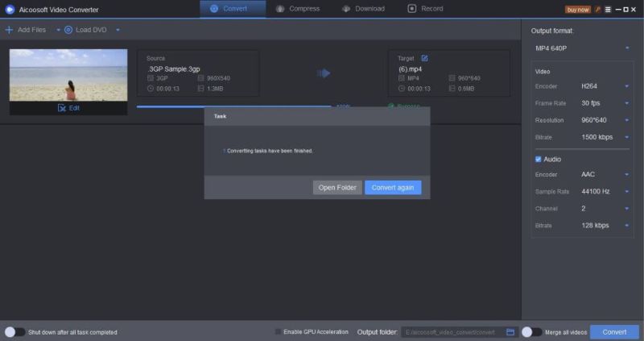
Task: Click the edit target filename pencil icon
Action: point(425,58)
